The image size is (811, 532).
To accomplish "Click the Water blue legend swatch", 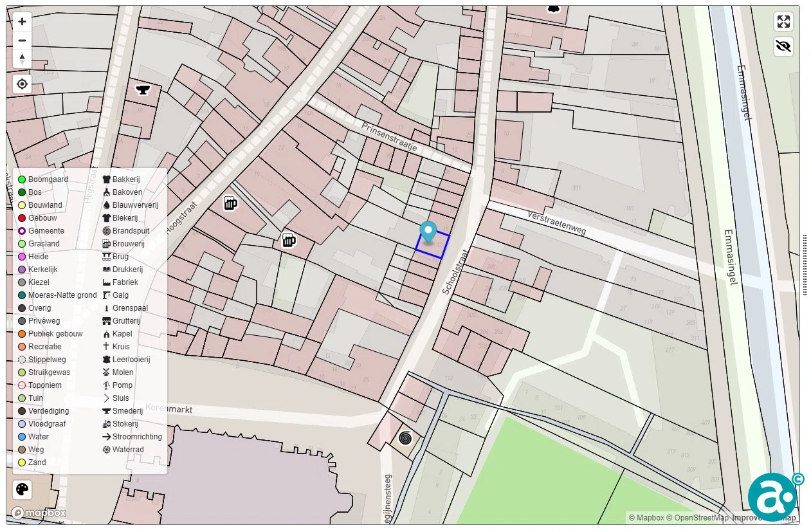I will (x=22, y=437).
